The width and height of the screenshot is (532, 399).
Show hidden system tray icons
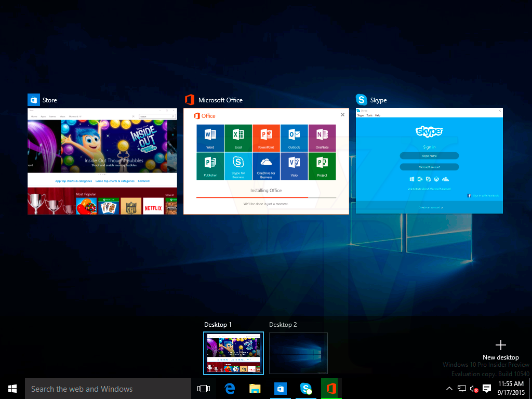pyautogui.click(x=449, y=389)
